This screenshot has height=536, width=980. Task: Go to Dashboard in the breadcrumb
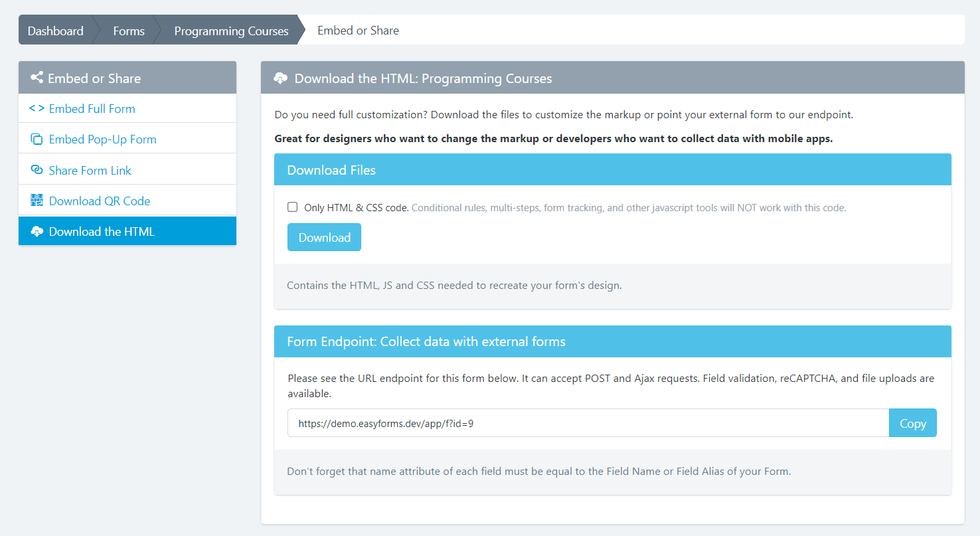click(x=56, y=31)
